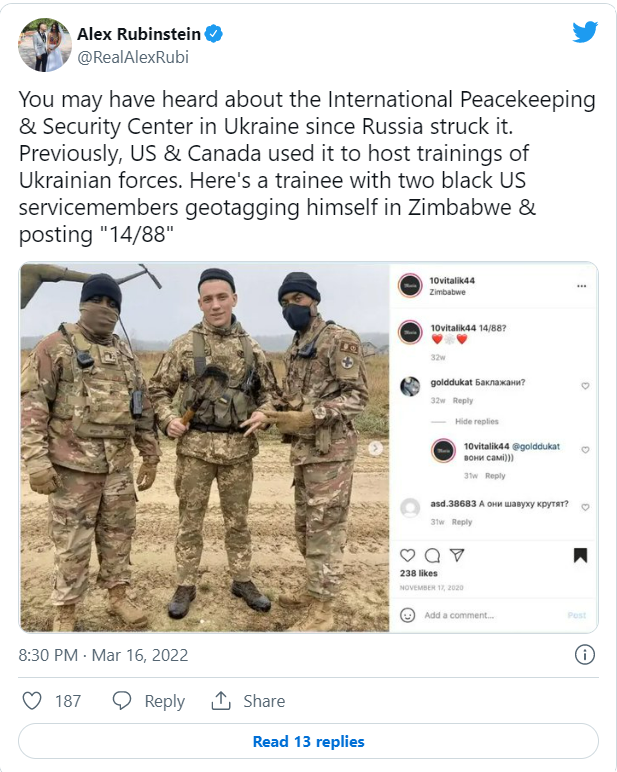Screen dimensions: 617x772
Task: Open the @RealAlexRubi handle link
Action: coord(133,57)
